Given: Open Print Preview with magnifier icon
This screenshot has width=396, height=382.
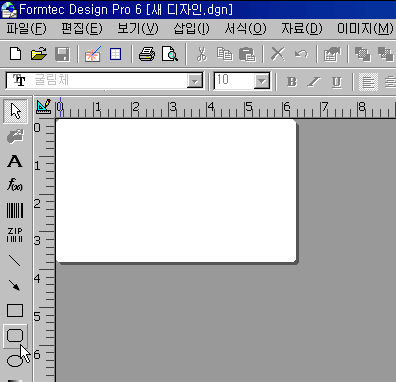Looking at the screenshot, I should pos(170,54).
